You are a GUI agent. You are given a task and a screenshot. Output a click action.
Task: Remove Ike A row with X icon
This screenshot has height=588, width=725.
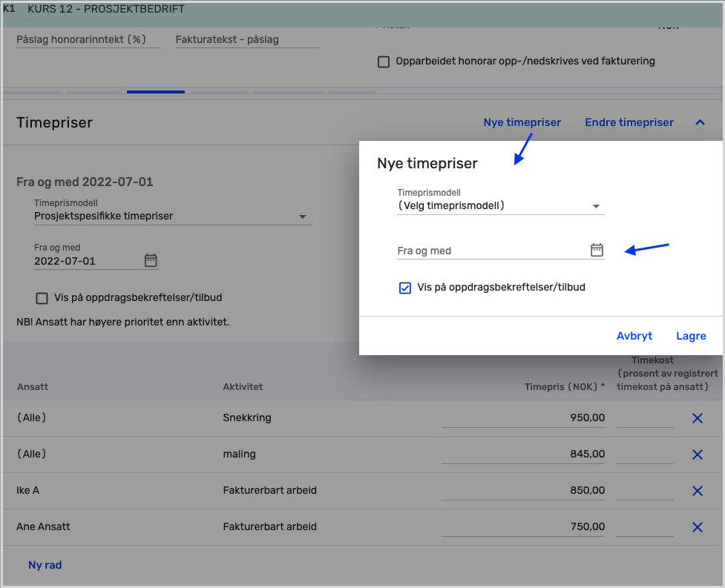click(698, 491)
